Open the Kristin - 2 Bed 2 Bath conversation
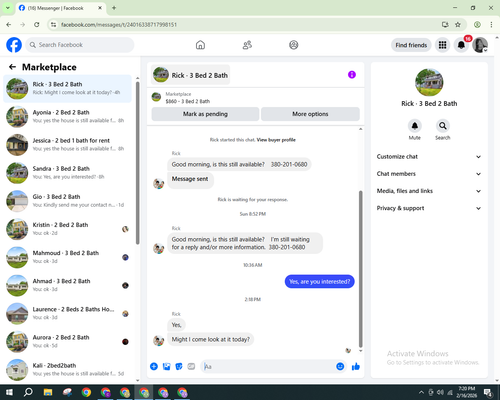500x400 pixels. click(x=67, y=229)
